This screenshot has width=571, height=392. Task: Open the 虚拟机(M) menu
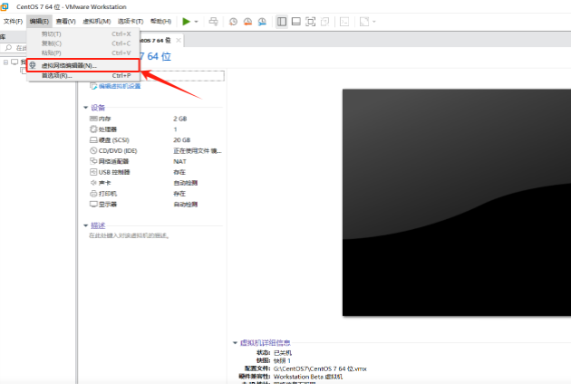point(97,22)
